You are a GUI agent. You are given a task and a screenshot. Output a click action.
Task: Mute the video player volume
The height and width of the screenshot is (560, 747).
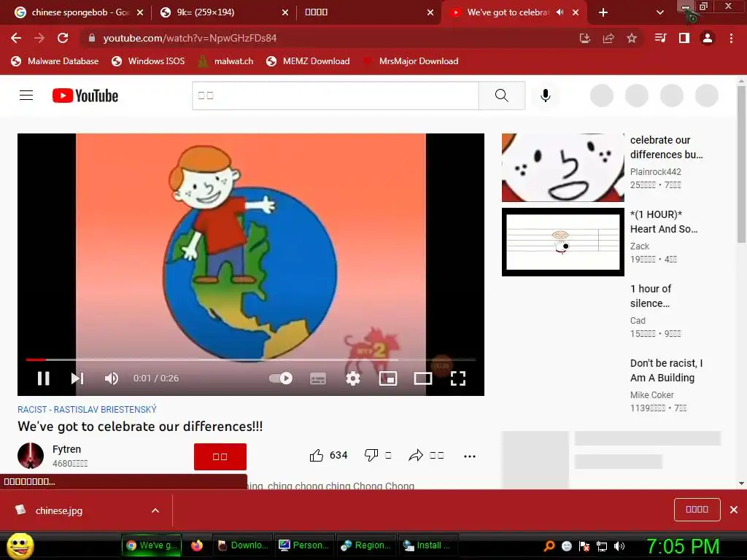point(112,378)
